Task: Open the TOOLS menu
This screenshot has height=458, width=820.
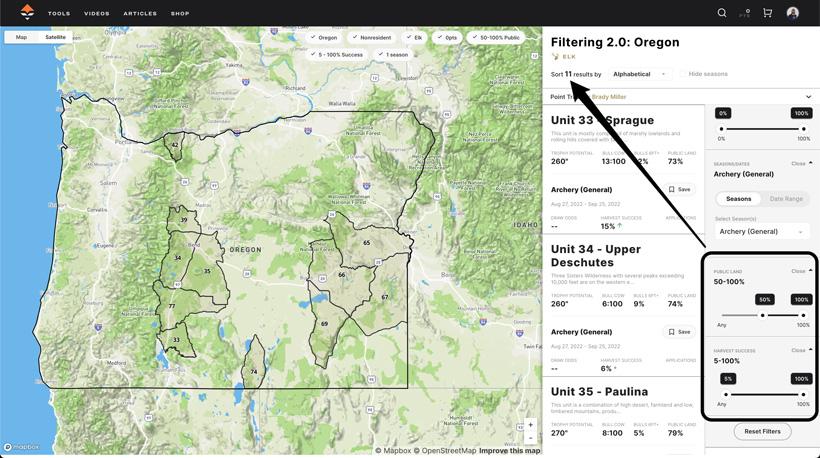Action: (59, 13)
